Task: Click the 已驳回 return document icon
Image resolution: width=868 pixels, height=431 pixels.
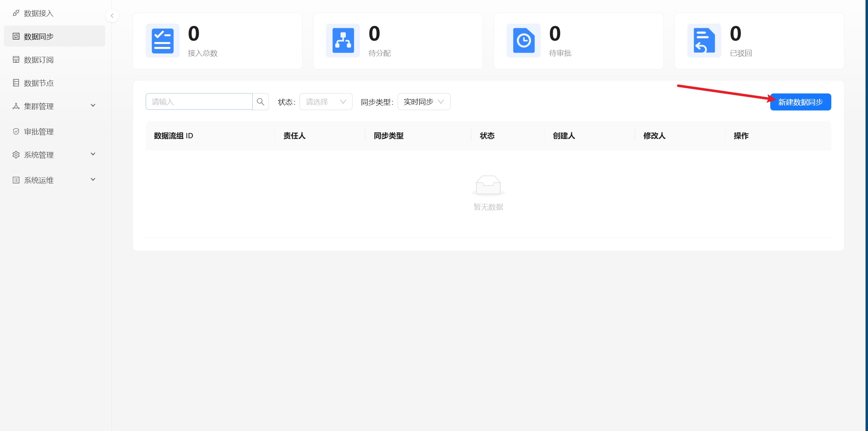Action: [704, 41]
